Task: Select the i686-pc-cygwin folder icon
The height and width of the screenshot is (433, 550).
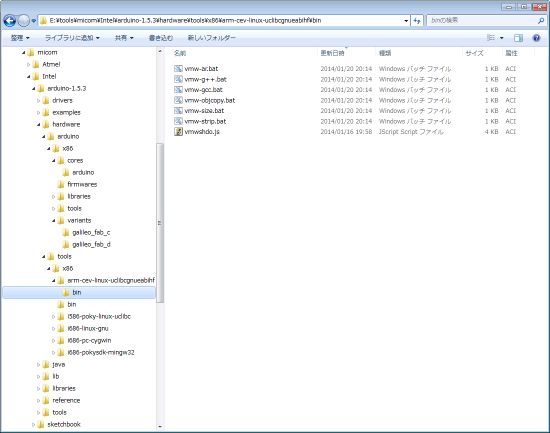Action: click(x=61, y=340)
